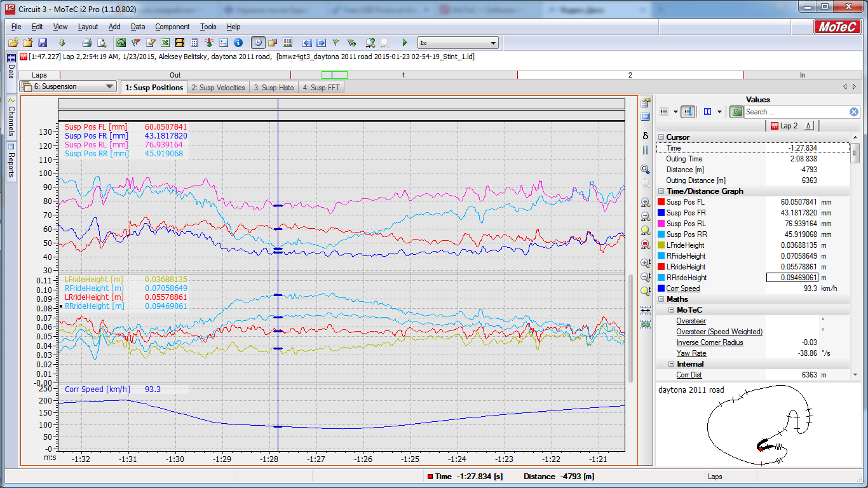Click the magenta Susp Pos RL swatch
The height and width of the screenshot is (488, 868).
click(x=661, y=224)
